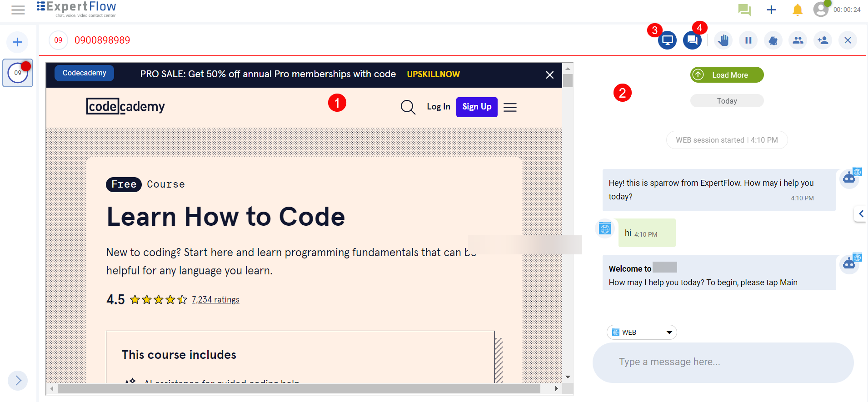Click the message input field

pos(723,362)
